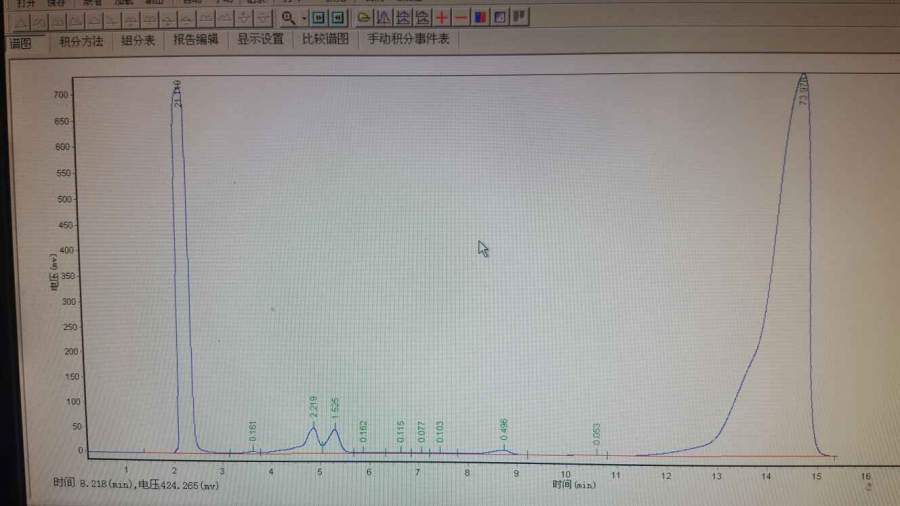Screen dimensions: 900x506
Task: Click the 16 label on the time axis
Action: (x=866, y=476)
